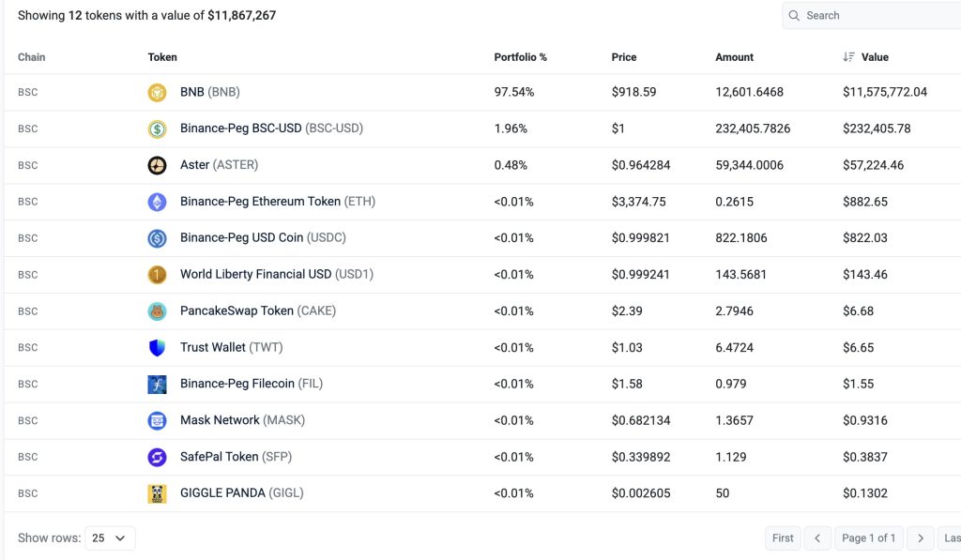Click the Trust Wallet shield icon
961x560 pixels.
(157, 348)
